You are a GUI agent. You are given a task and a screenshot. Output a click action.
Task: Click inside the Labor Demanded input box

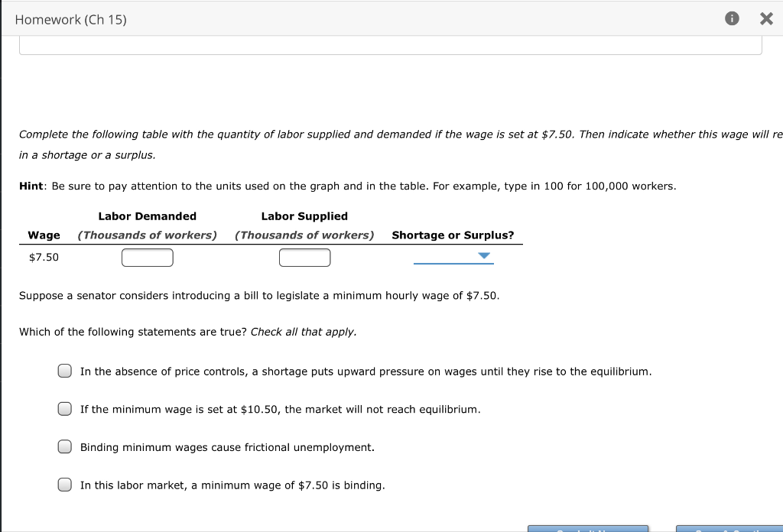click(x=147, y=257)
